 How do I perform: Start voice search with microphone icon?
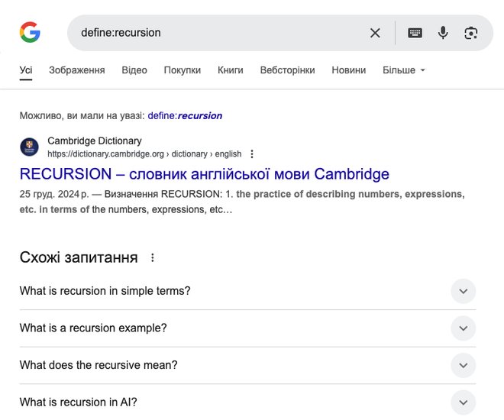coord(443,33)
